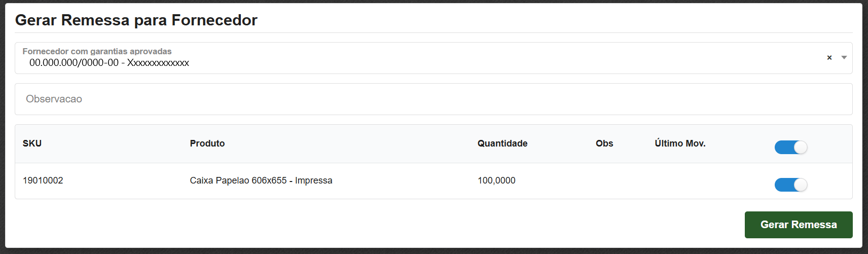The image size is (868, 254).
Task: Click the empty Obs cell for SKU 19010002
Action: [x=613, y=180]
